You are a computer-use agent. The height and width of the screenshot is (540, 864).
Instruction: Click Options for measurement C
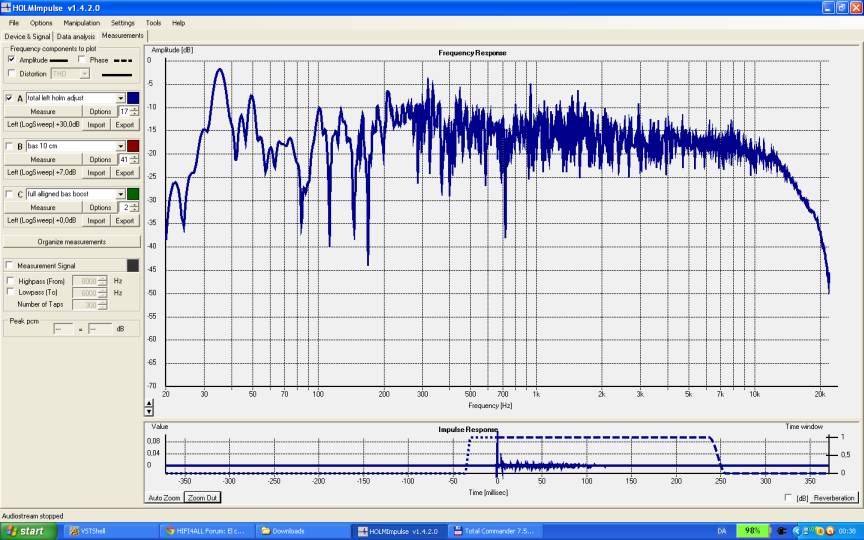coord(100,207)
